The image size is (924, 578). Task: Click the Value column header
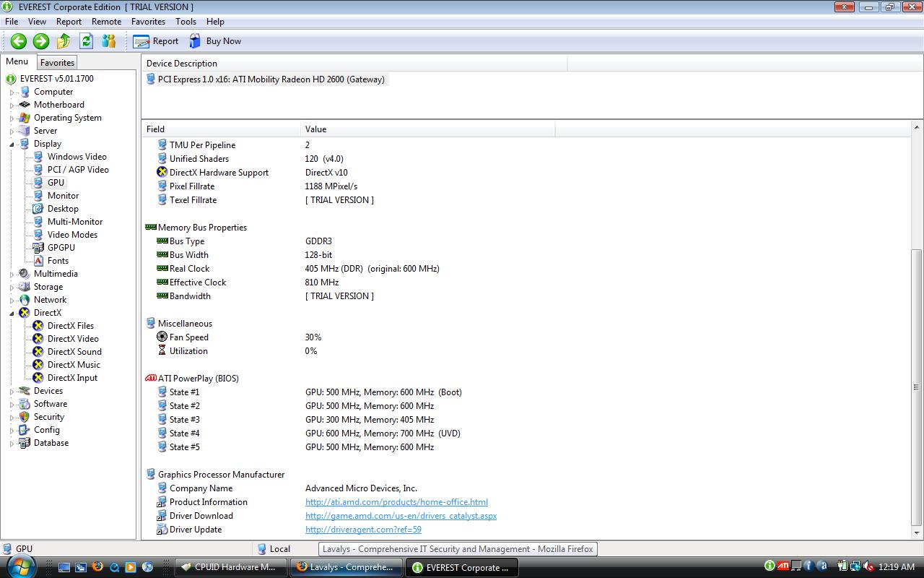click(427, 129)
